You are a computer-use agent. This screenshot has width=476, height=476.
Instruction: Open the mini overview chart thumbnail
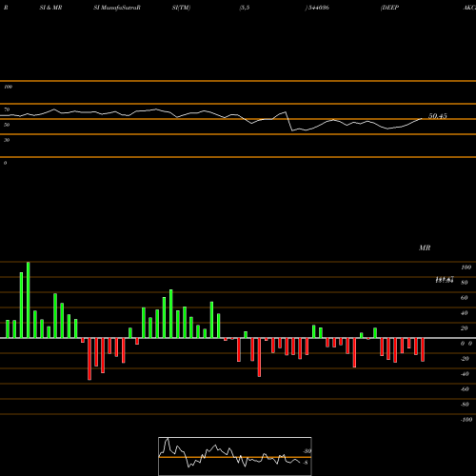[x=235, y=456]
